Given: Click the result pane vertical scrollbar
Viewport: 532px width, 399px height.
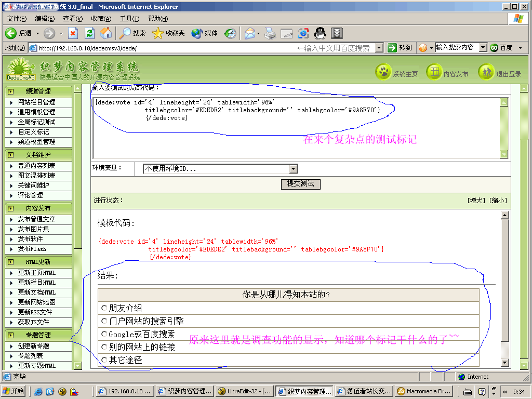Looking at the screenshot, I should pos(504,291).
